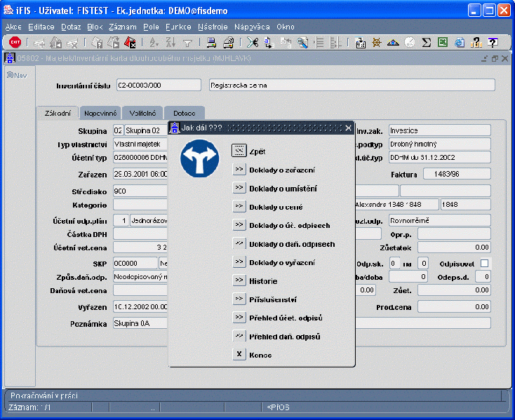The image size is (515, 420).
Task: Click the green Excel export toolbar icon
Action: (x=443, y=42)
